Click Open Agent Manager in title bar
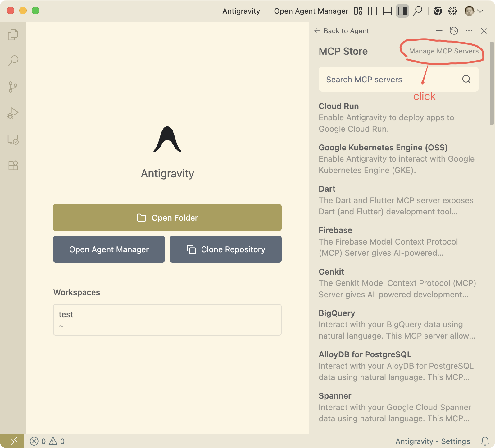 [311, 11]
